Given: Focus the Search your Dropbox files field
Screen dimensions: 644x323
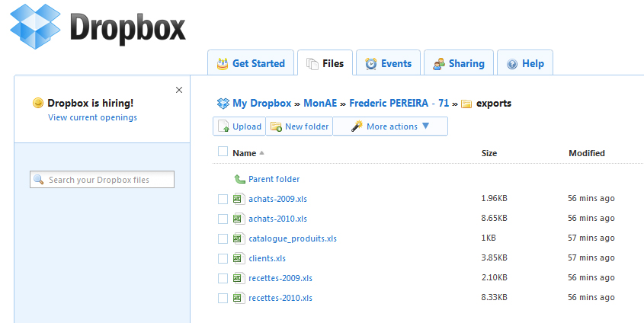Looking at the screenshot, I should point(102,179).
